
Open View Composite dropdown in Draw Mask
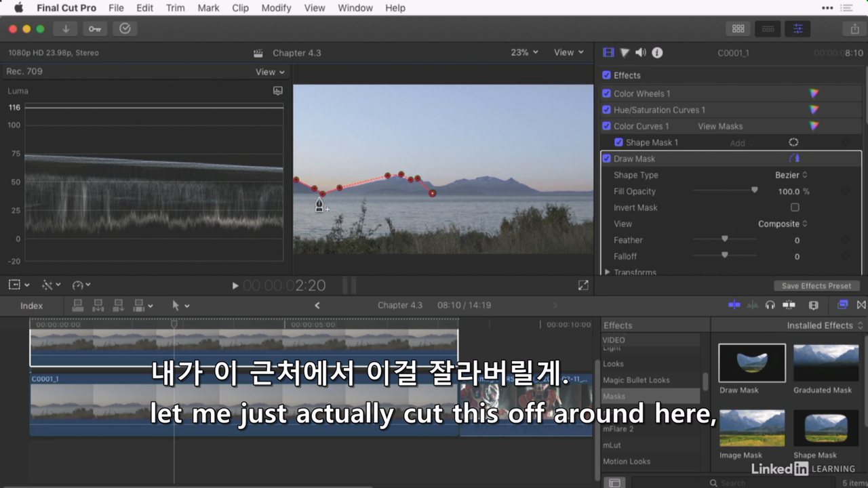click(783, 224)
